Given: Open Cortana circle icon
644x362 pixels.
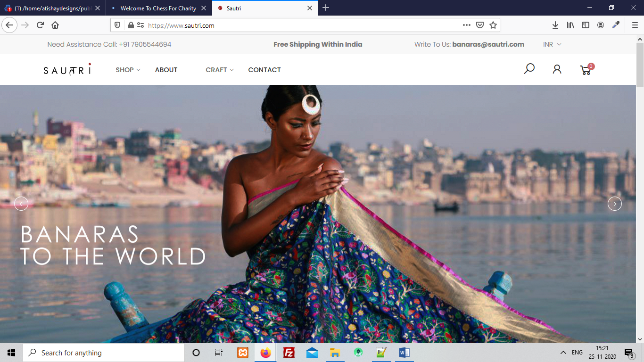Looking at the screenshot, I should [x=196, y=353].
